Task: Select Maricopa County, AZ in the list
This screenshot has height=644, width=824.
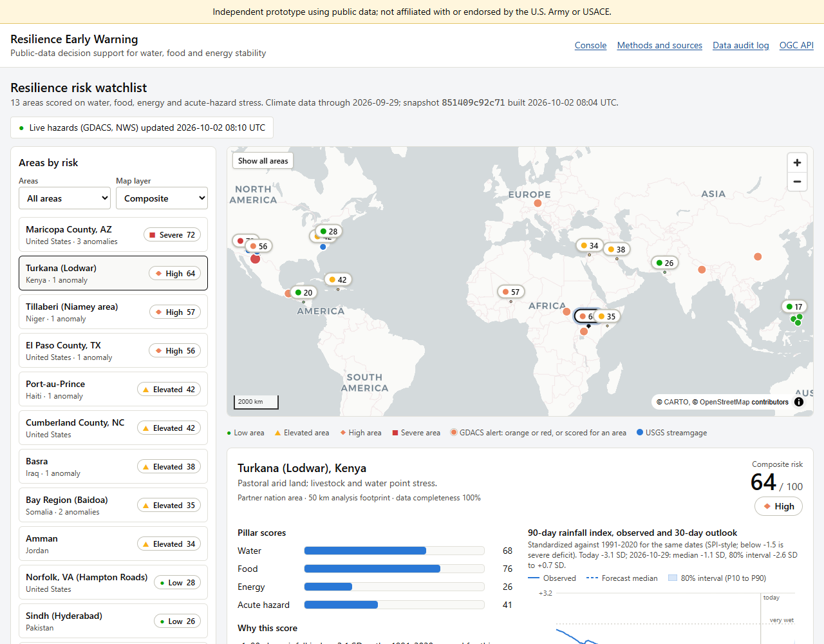Action: [x=113, y=234]
